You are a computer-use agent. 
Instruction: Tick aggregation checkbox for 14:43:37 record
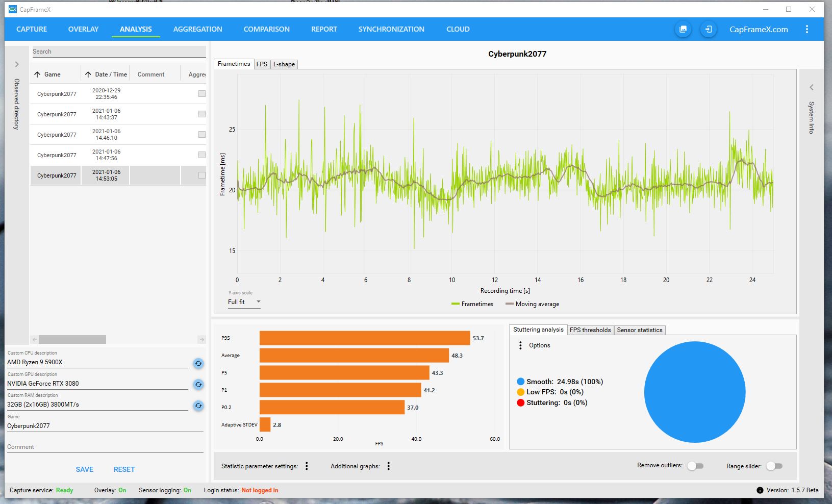click(x=202, y=114)
